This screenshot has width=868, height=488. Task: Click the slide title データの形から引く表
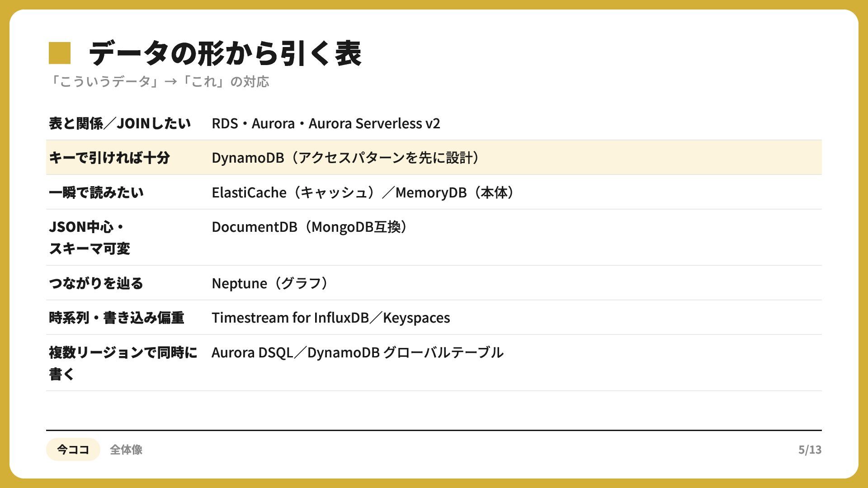point(225,53)
